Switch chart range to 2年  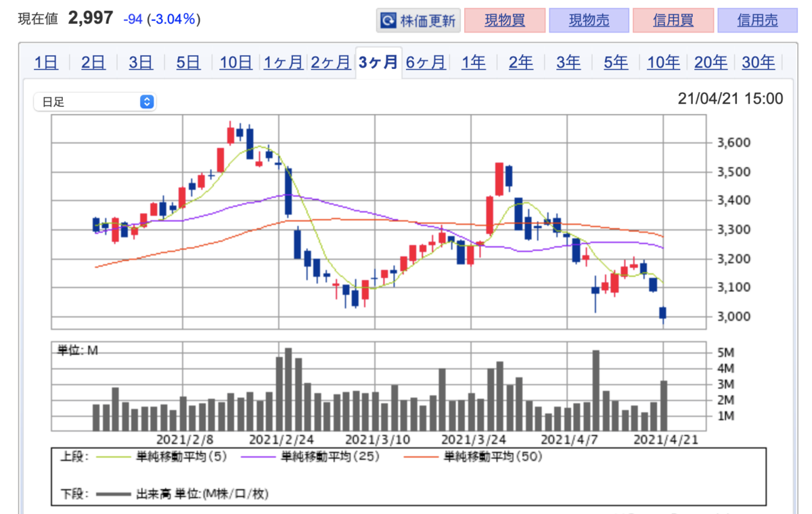point(521,63)
